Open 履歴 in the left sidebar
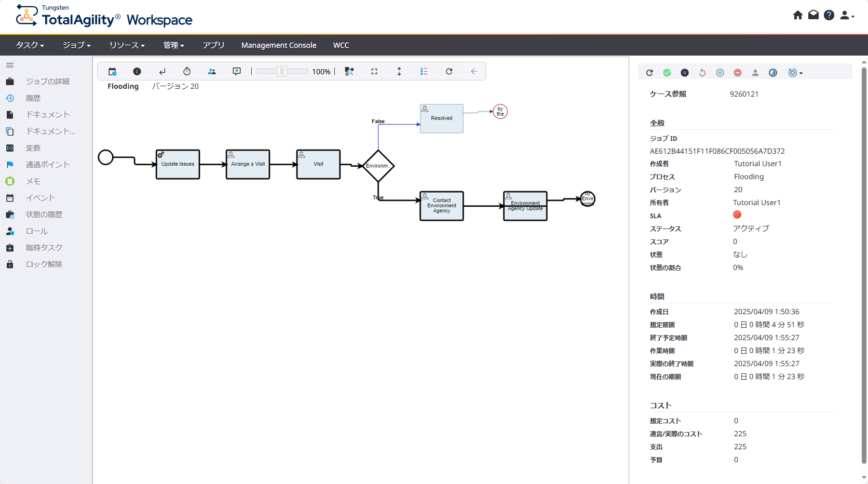The image size is (868, 484). point(33,98)
